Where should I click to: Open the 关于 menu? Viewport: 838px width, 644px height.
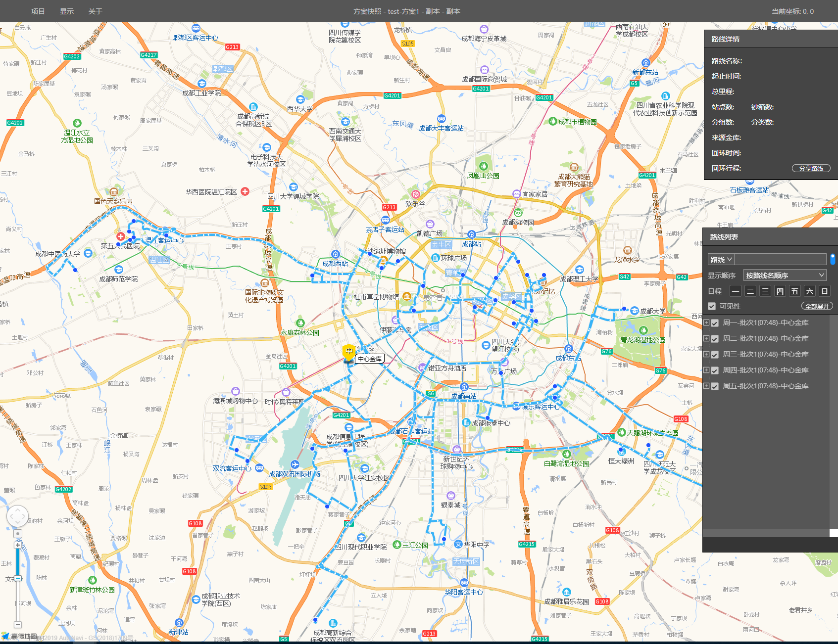[95, 11]
